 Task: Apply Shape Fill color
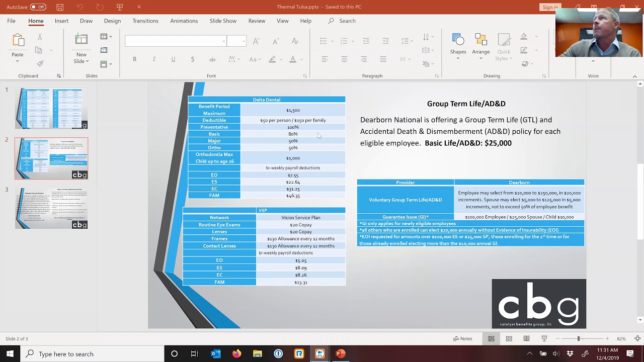(x=524, y=37)
